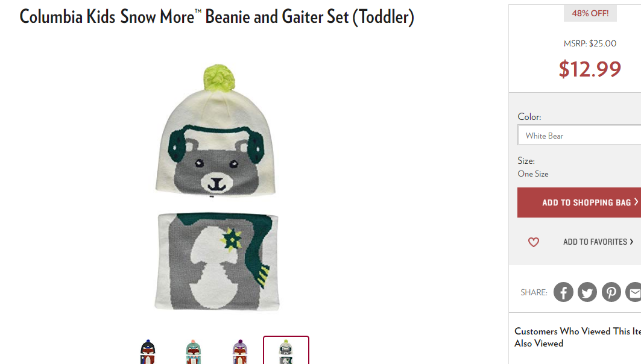
Task: Click the 48% OFF badge
Action: pos(590,13)
